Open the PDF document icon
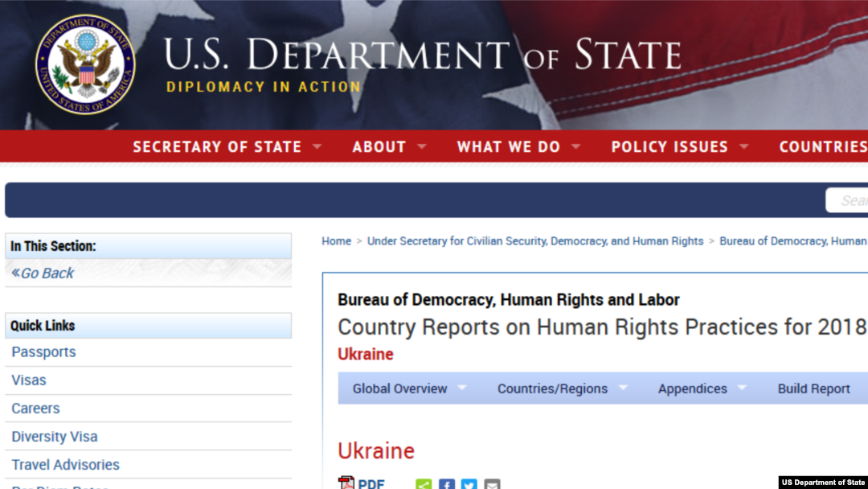 (346, 483)
